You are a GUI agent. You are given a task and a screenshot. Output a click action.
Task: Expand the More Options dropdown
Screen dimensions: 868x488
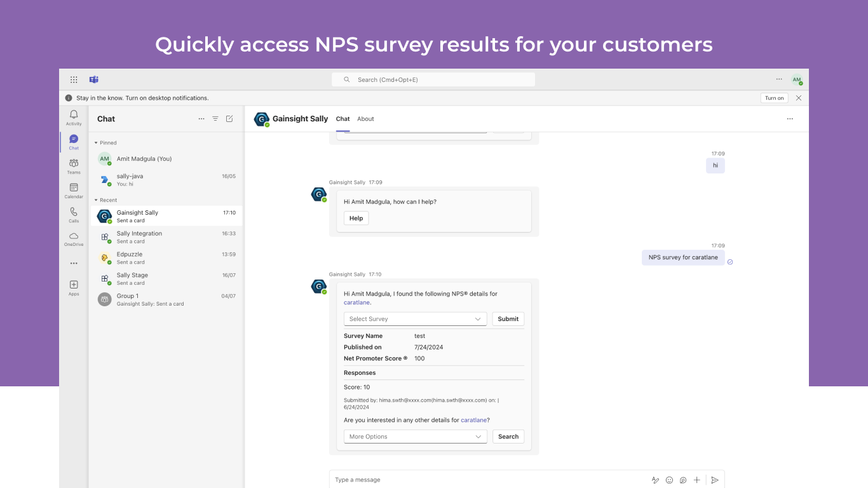(415, 437)
